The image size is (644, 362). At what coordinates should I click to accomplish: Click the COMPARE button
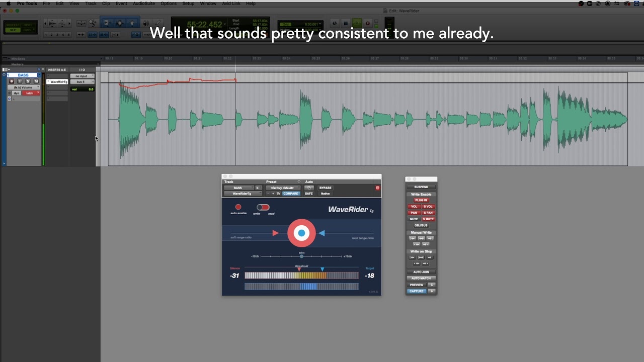[x=290, y=194]
